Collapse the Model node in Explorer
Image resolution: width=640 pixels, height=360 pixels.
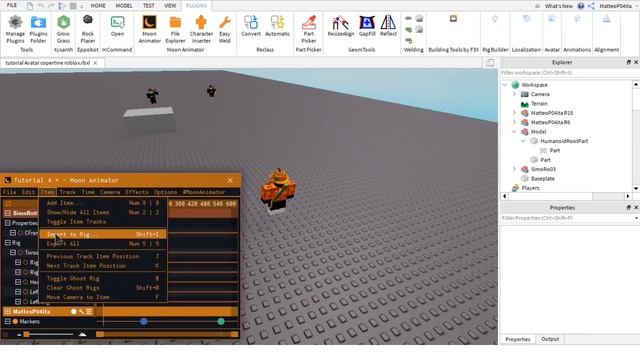514,131
